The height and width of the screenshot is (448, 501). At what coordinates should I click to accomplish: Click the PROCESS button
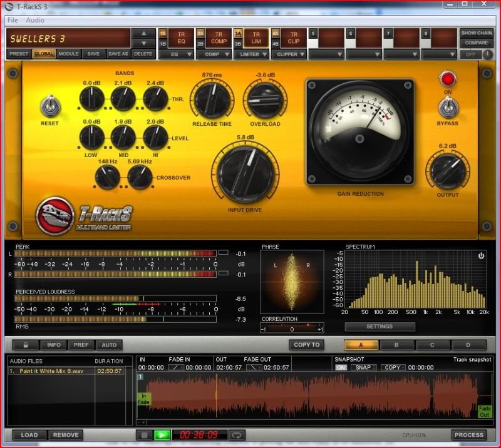click(x=468, y=435)
